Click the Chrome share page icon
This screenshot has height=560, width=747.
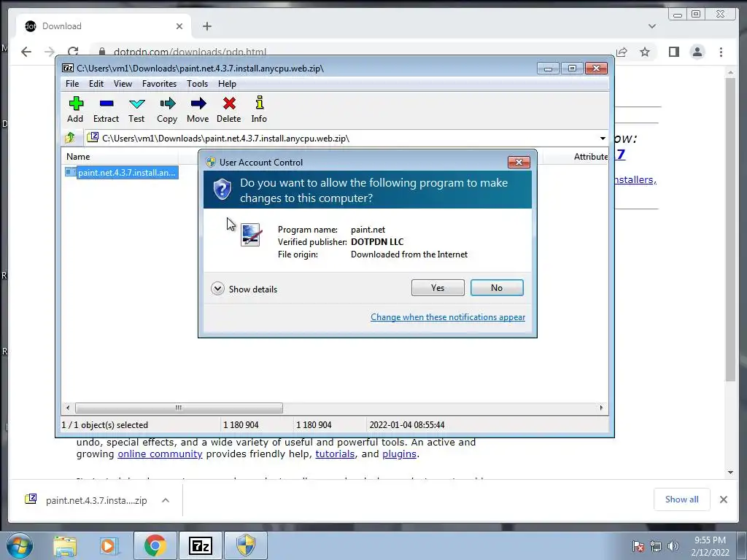pyautogui.click(x=622, y=52)
